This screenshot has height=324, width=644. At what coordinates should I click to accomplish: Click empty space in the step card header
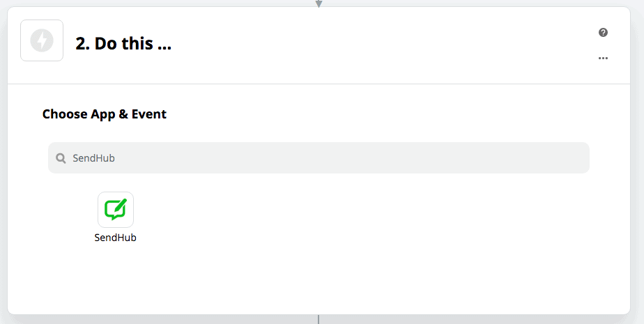coord(383,44)
